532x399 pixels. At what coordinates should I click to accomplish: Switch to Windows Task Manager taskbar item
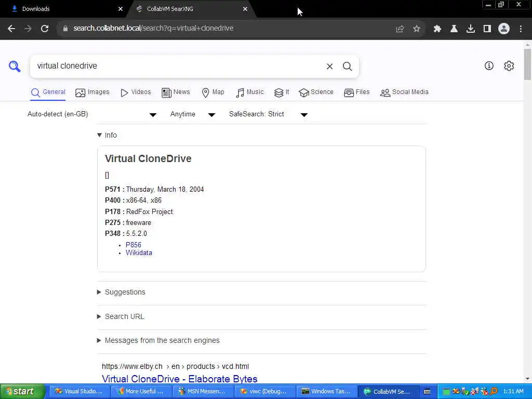pyautogui.click(x=326, y=392)
